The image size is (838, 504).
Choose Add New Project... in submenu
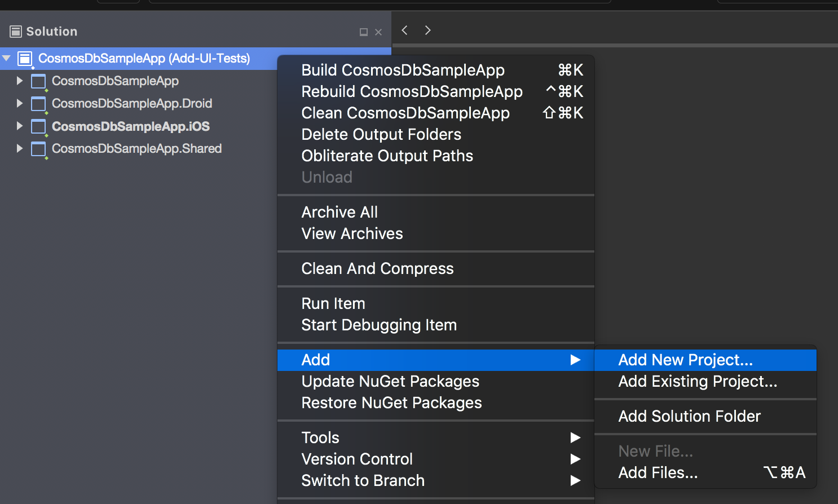pos(705,360)
